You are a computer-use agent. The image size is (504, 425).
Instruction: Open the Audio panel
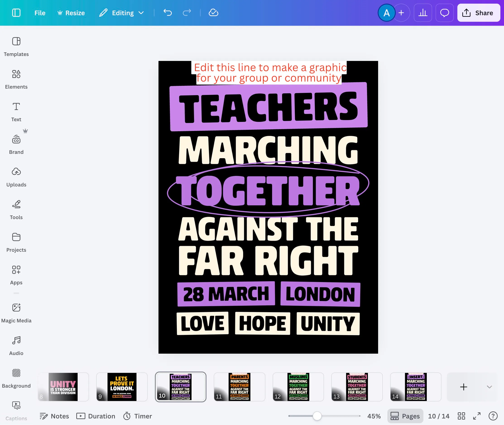[16, 345]
